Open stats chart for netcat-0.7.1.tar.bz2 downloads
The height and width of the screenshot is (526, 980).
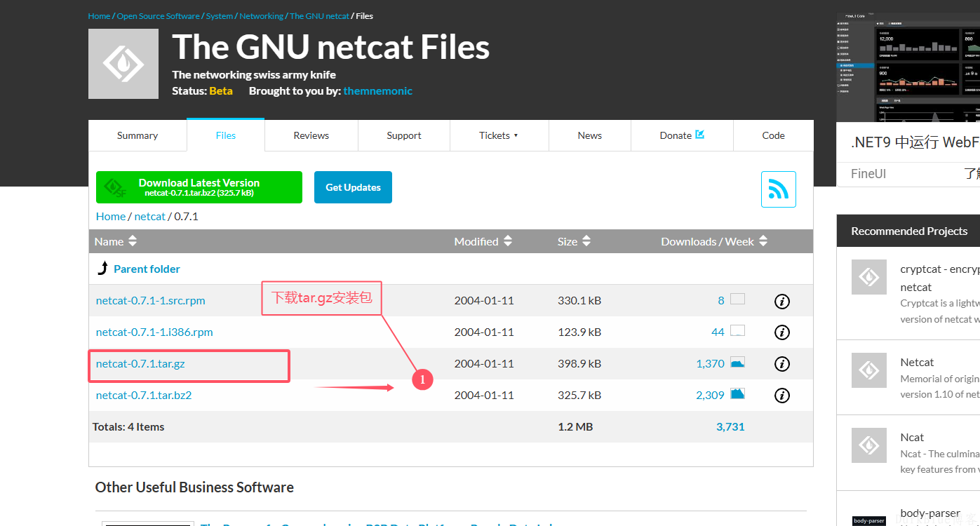pos(737,394)
